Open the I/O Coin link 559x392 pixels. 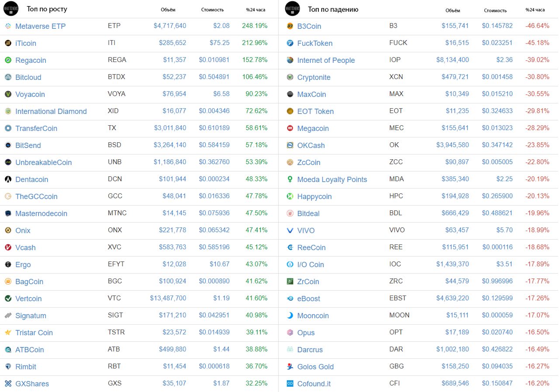tap(311, 265)
